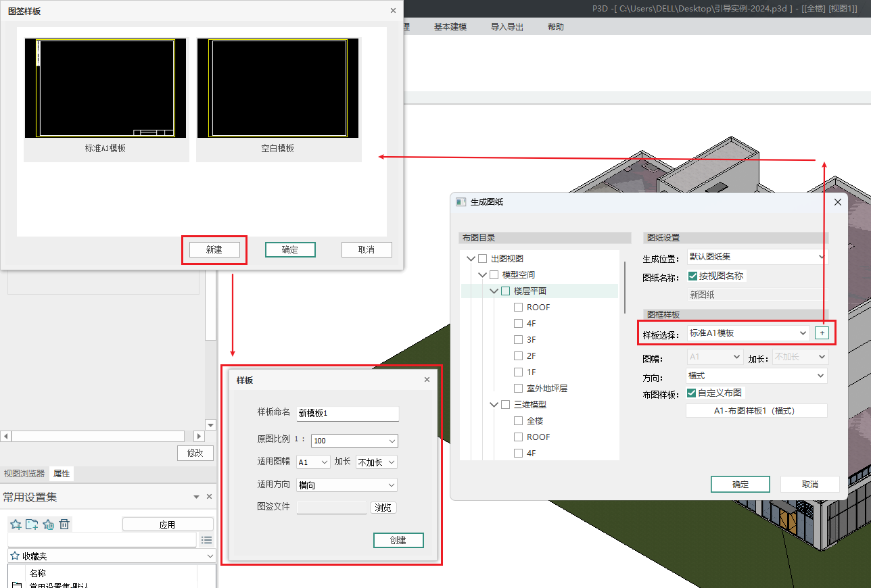Open the 导入导出 menu
Viewport: 871px width, 588px height.
507,27
